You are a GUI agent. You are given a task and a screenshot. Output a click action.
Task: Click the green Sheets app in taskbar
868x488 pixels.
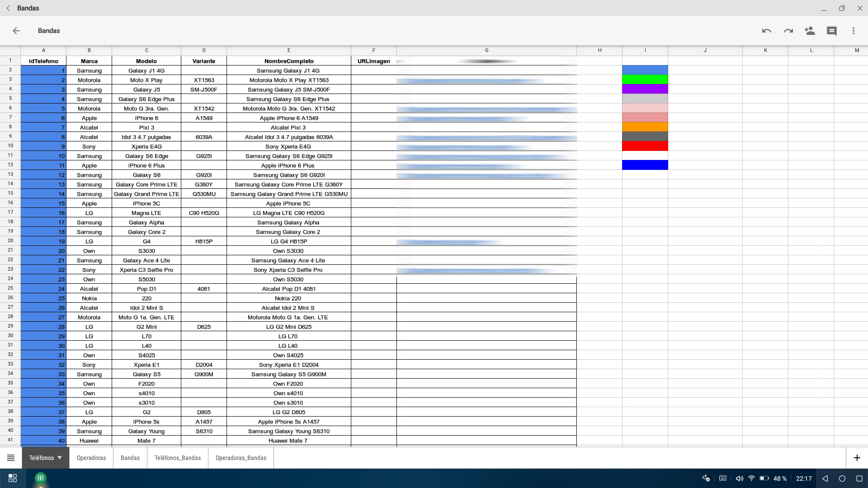(41, 478)
